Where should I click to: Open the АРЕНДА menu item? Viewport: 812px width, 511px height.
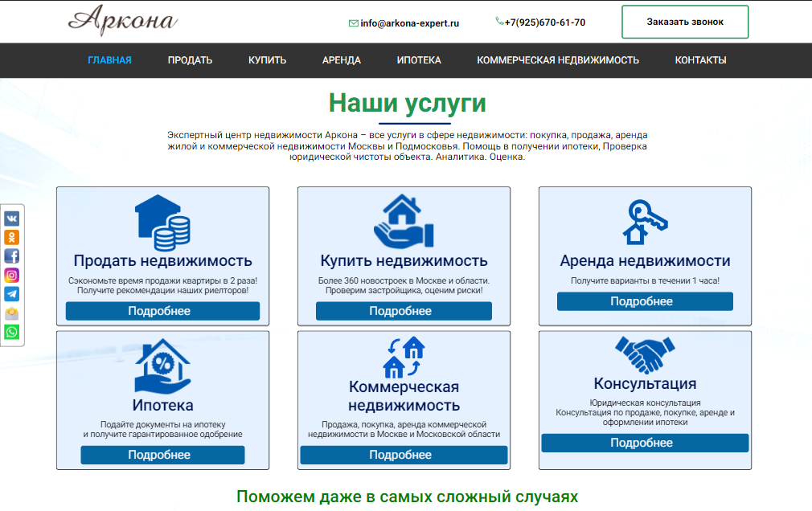[342, 60]
